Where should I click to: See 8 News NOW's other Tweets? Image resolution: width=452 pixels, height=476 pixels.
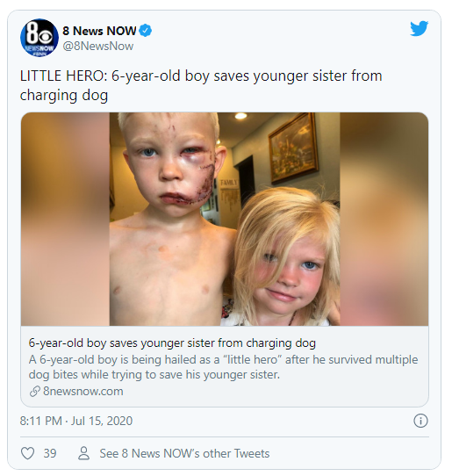click(184, 453)
